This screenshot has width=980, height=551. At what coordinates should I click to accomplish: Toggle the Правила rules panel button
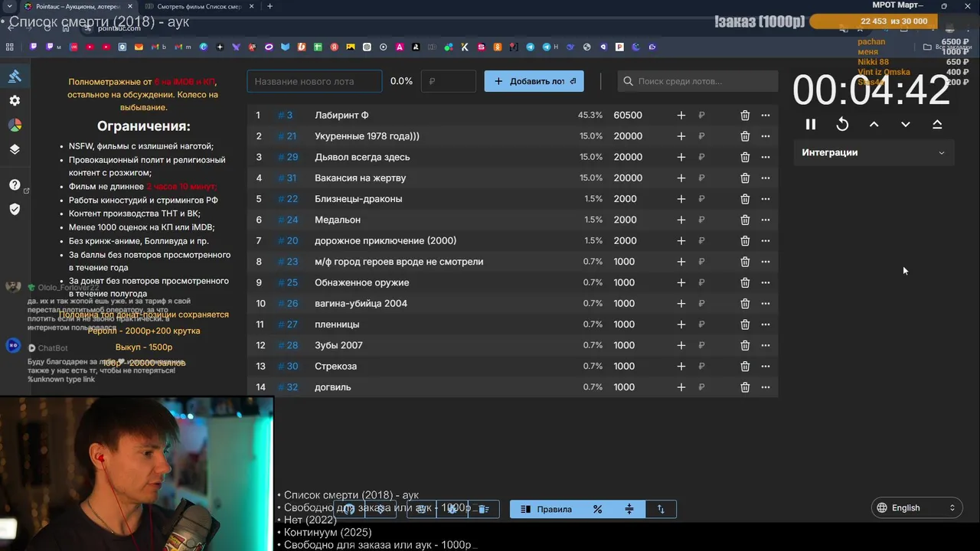point(546,509)
